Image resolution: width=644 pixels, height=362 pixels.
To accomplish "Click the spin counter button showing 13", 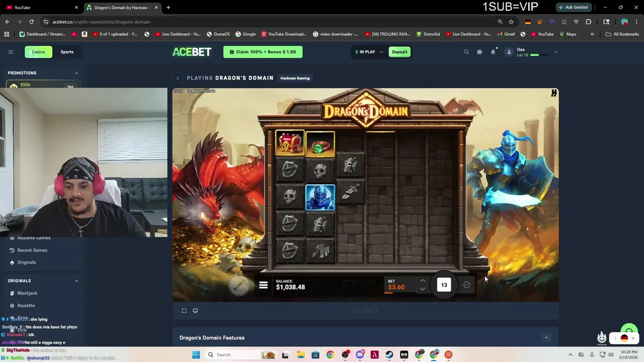I will [x=444, y=285].
